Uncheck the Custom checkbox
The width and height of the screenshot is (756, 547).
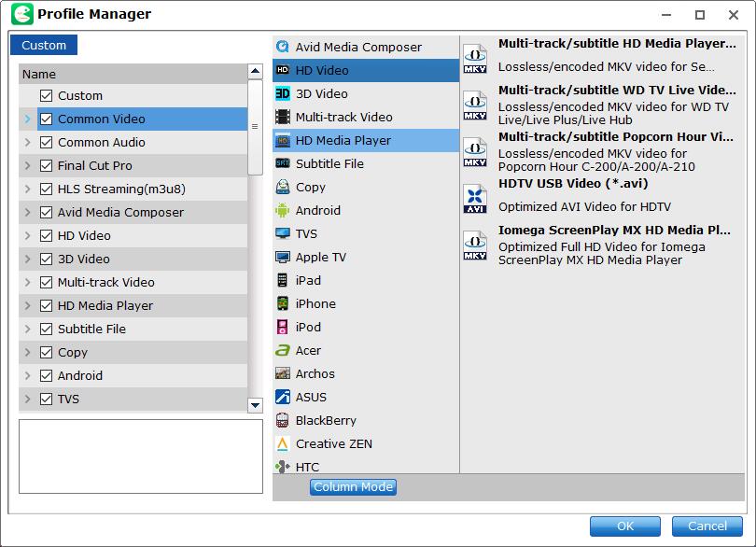[x=47, y=95]
